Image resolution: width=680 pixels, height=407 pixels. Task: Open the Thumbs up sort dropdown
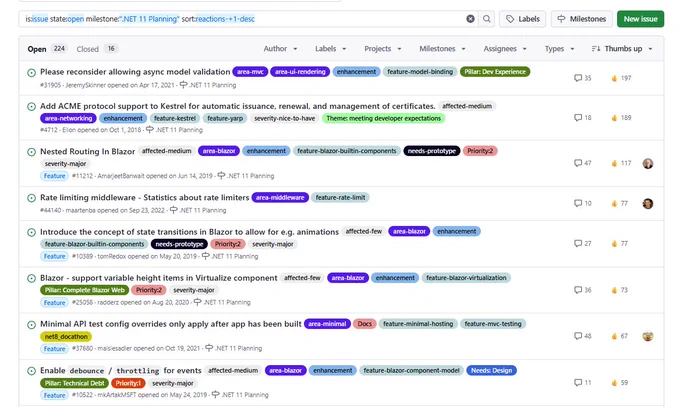coord(622,49)
